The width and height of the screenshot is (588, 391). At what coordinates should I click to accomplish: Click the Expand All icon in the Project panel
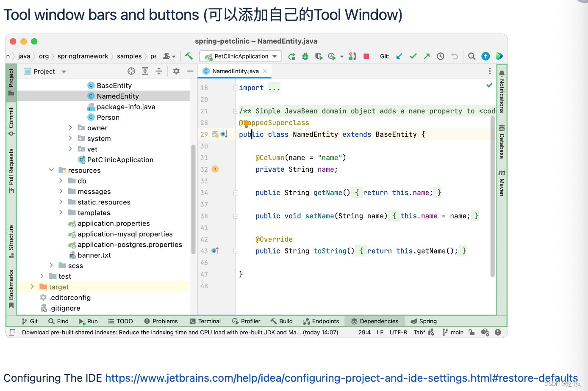click(145, 71)
